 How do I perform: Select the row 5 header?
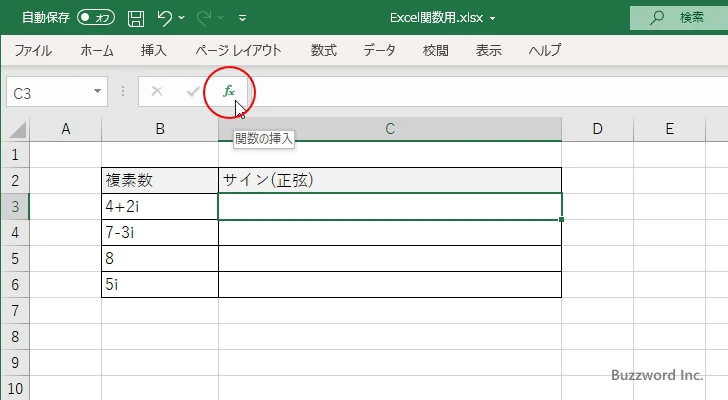pyautogui.click(x=15, y=257)
